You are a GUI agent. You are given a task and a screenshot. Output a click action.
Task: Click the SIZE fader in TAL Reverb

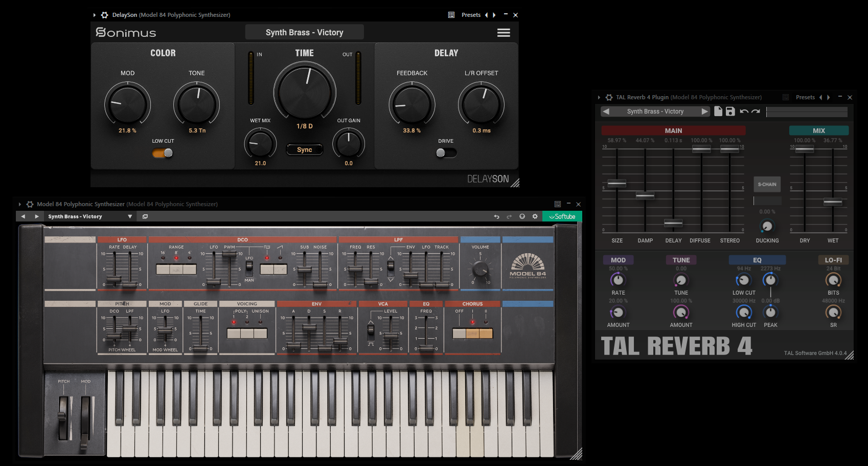coord(617,183)
